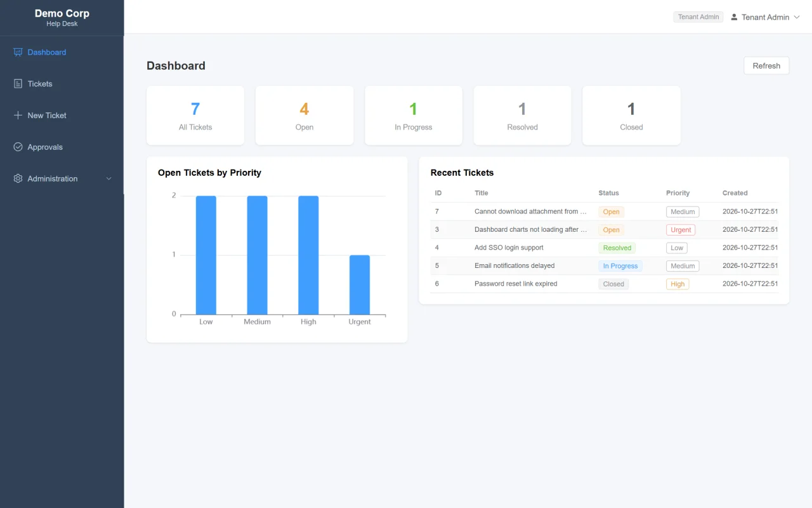This screenshot has height=508, width=812.
Task: Click ID cell 3 in Recent Tickets
Action: coord(437,229)
